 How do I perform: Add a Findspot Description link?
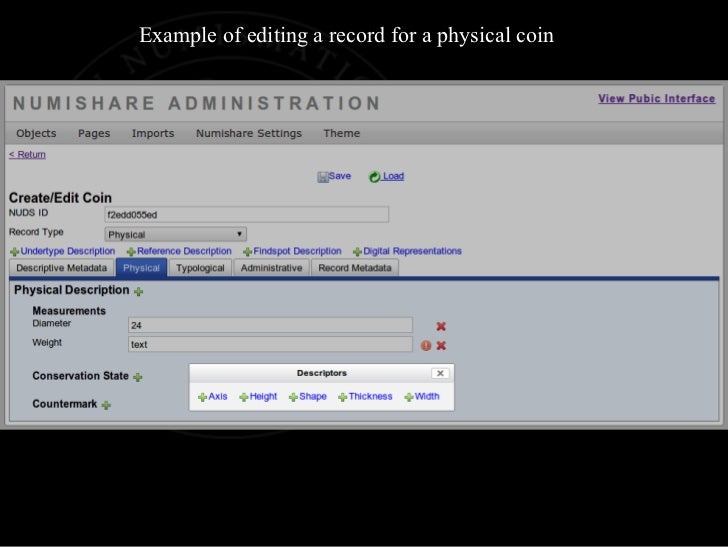297,251
